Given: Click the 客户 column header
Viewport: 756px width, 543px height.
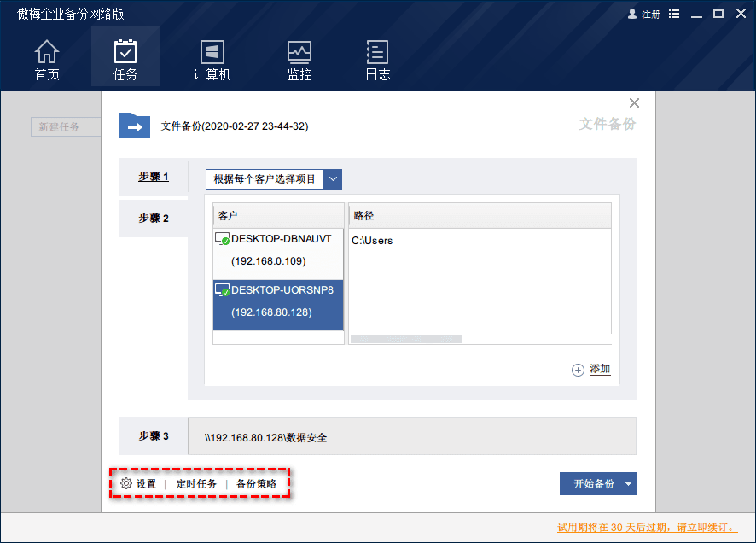Looking at the screenshot, I should (278, 215).
